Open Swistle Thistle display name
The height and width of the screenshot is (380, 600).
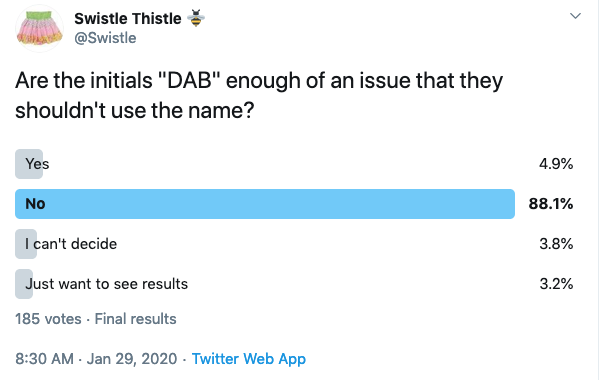[127, 18]
